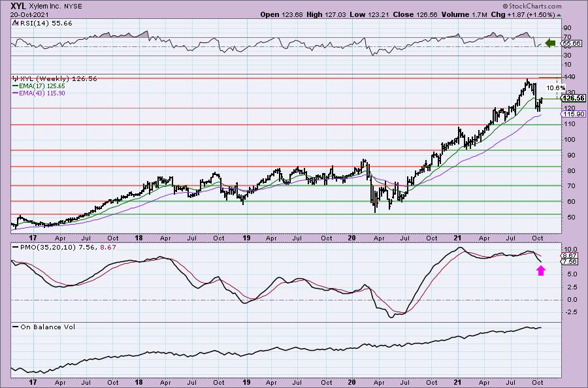Click the -2.5 level on the PMO axis
This screenshot has height=388, width=588.
[x=571, y=312]
